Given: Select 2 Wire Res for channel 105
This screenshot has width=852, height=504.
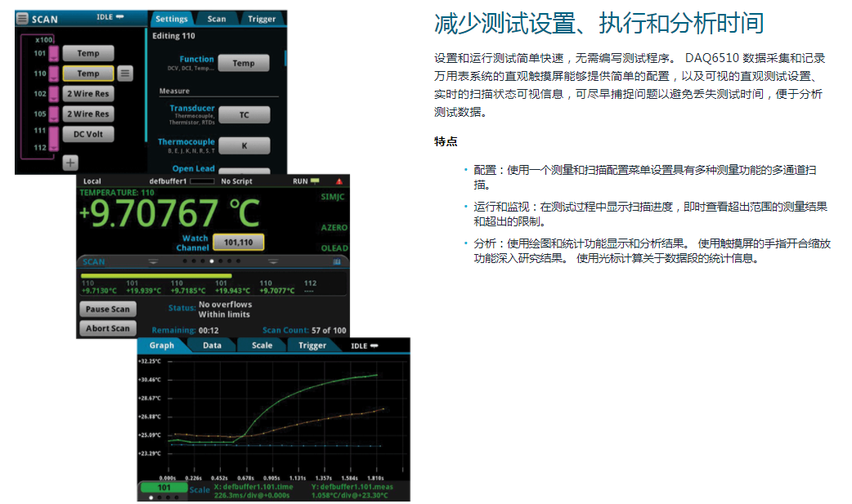Looking at the screenshot, I should (x=88, y=114).
